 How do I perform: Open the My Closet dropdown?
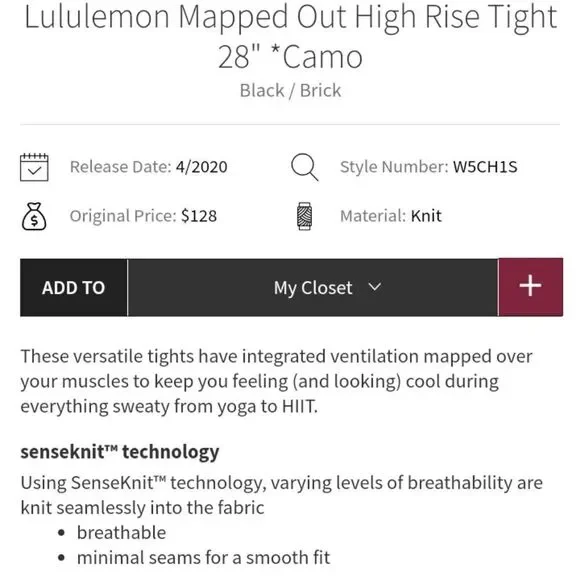[x=313, y=287]
